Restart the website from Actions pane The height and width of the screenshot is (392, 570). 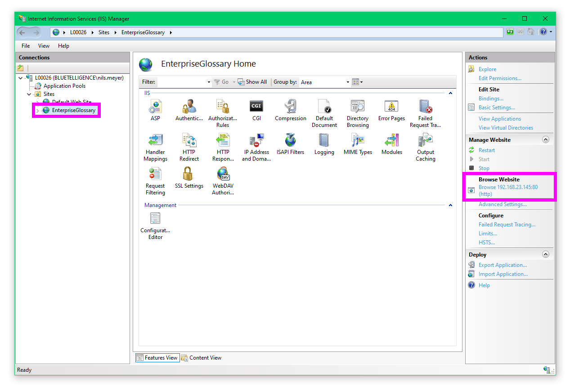coord(486,150)
